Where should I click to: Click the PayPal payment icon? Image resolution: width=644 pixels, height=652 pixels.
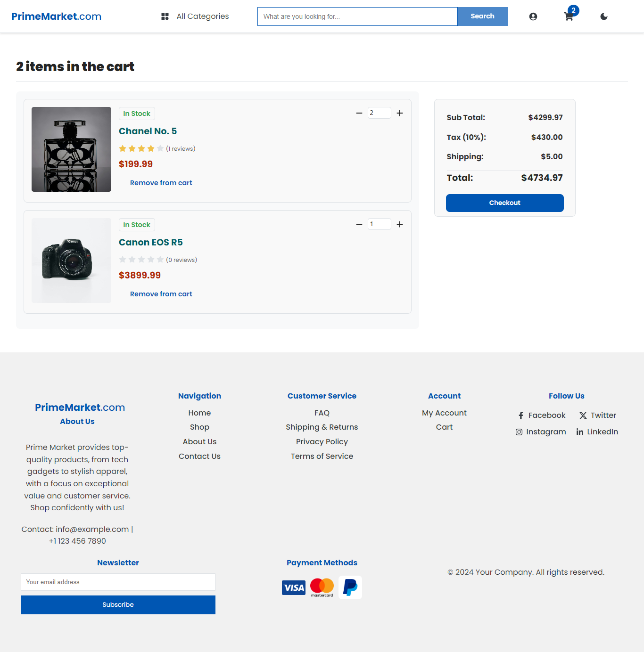[x=350, y=587]
